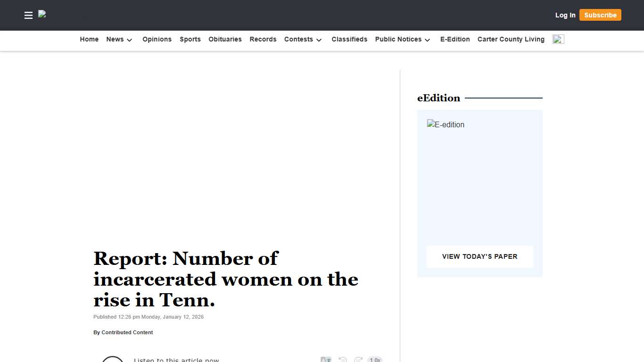Expand the Contests dropdown menu
Image resolution: width=644 pixels, height=362 pixels.
303,40
